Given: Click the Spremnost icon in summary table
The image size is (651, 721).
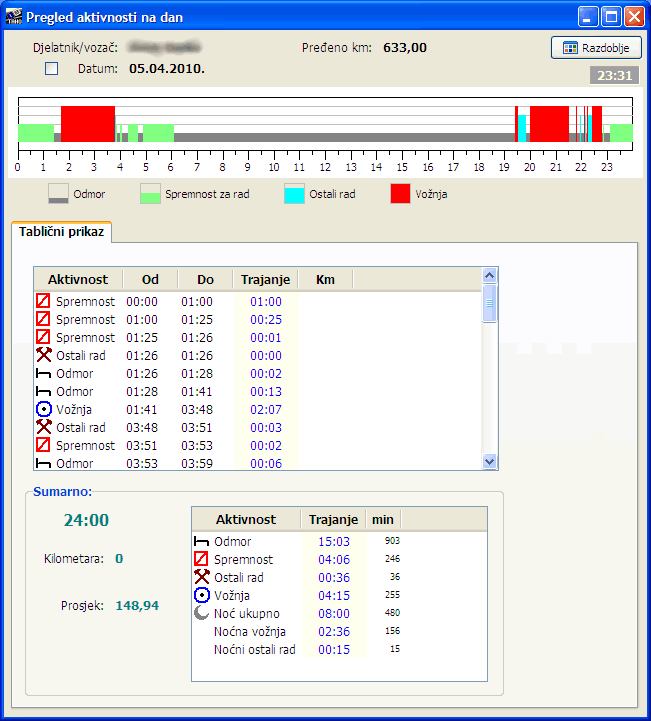Looking at the screenshot, I should pos(201,559).
